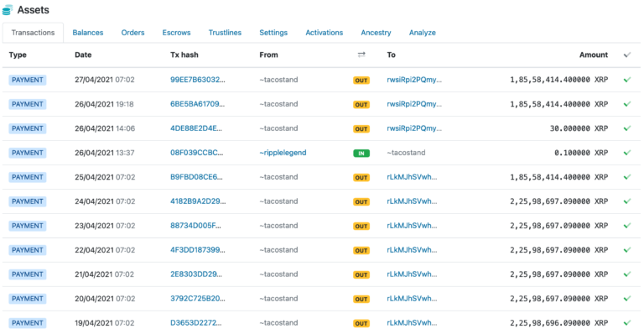Open the ~ripplelegend sender account link
644x334 pixels.
[x=283, y=153]
